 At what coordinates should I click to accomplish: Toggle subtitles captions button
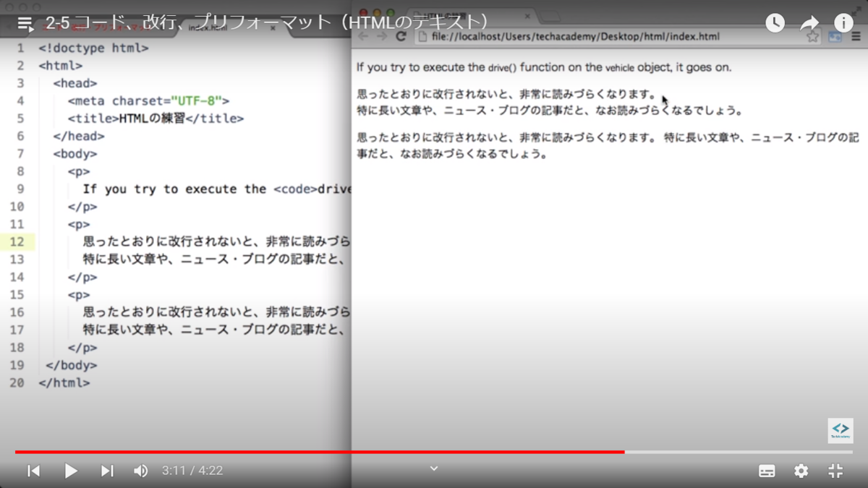[767, 471]
